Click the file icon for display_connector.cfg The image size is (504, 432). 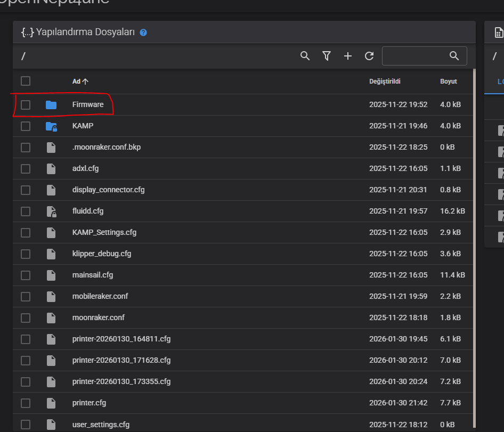point(51,190)
